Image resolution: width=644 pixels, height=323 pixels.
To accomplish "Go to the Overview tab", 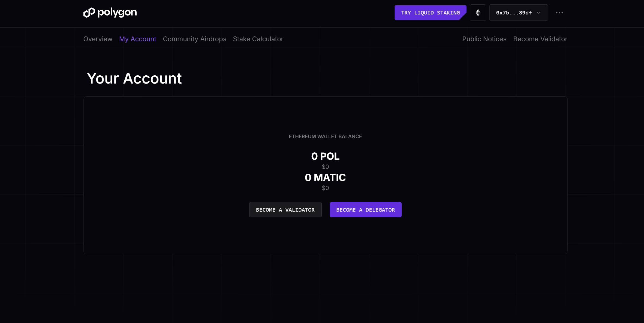I will tap(98, 39).
